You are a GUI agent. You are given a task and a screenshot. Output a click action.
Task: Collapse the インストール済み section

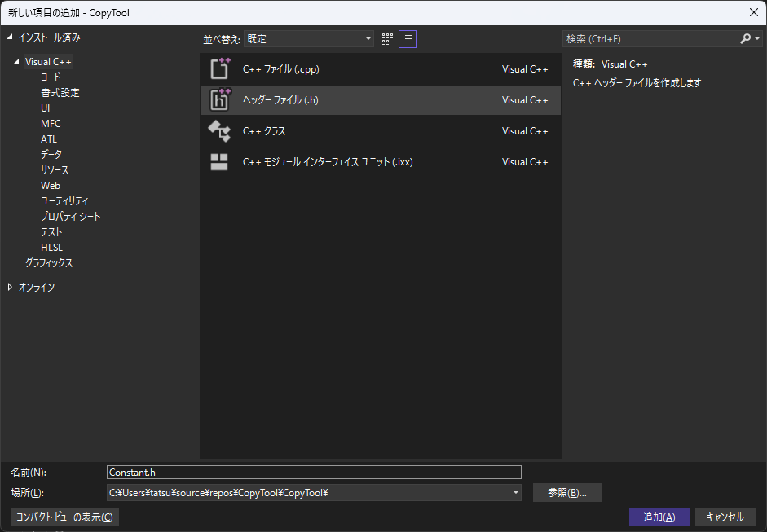[11, 37]
